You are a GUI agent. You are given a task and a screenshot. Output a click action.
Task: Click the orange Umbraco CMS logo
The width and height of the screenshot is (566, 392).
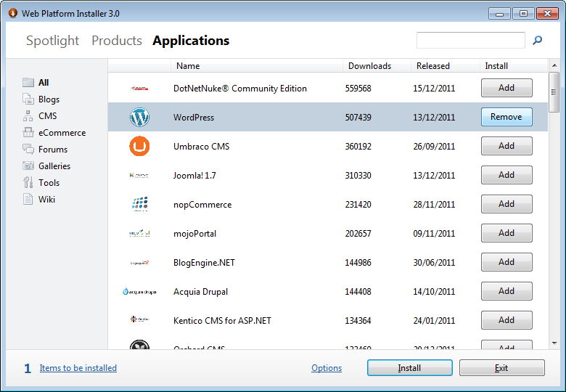tap(139, 146)
